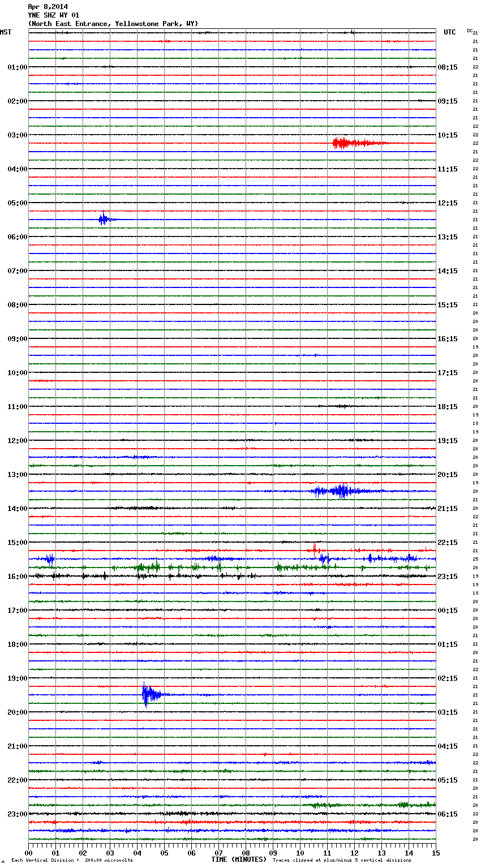Viewport: 481px width, 868px height.
Task: Select the station code "YNE SHZ WY 01"
Action: click(x=54, y=15)
